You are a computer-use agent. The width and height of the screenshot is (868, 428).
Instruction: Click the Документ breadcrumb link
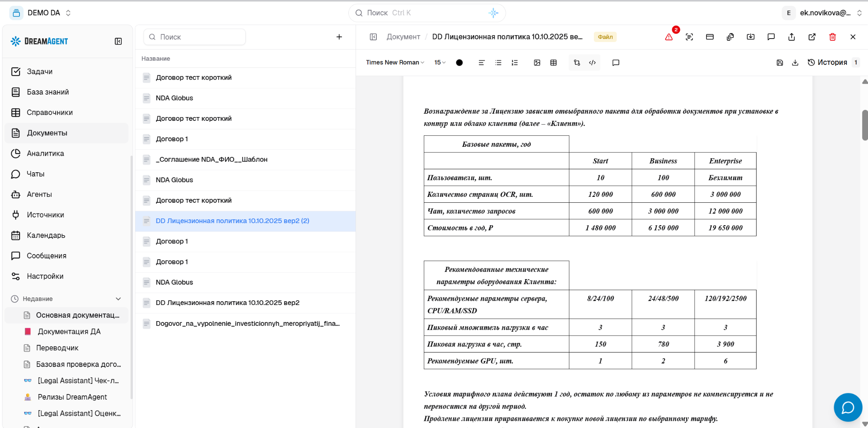tap(403, 37)
